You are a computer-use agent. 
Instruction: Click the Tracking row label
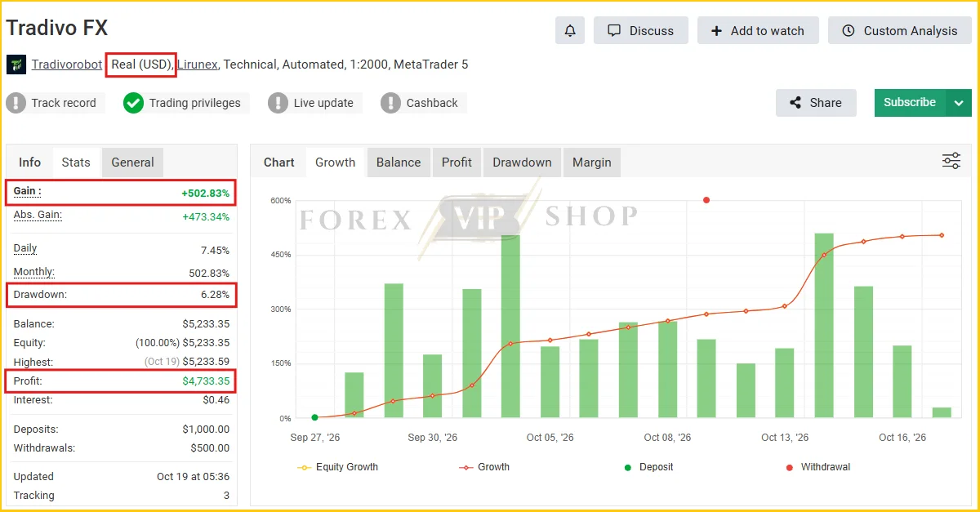coord(33,496)
